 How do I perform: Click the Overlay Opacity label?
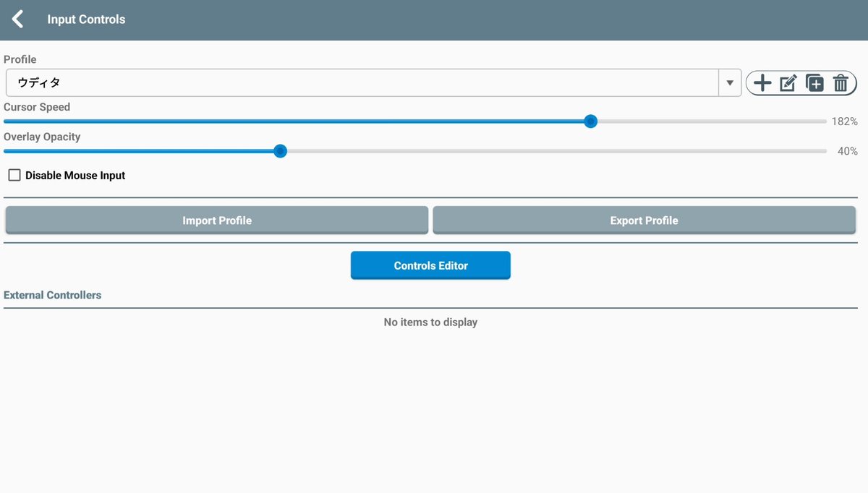42,137
